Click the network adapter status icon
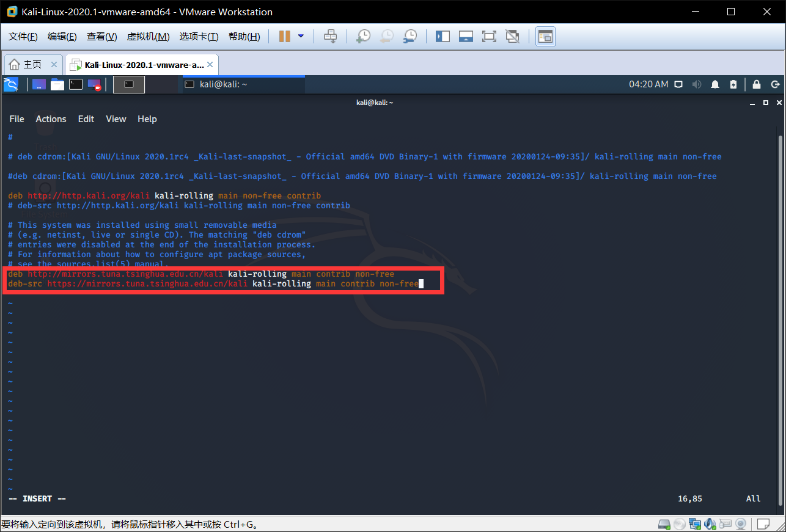 tap(695, 524)
